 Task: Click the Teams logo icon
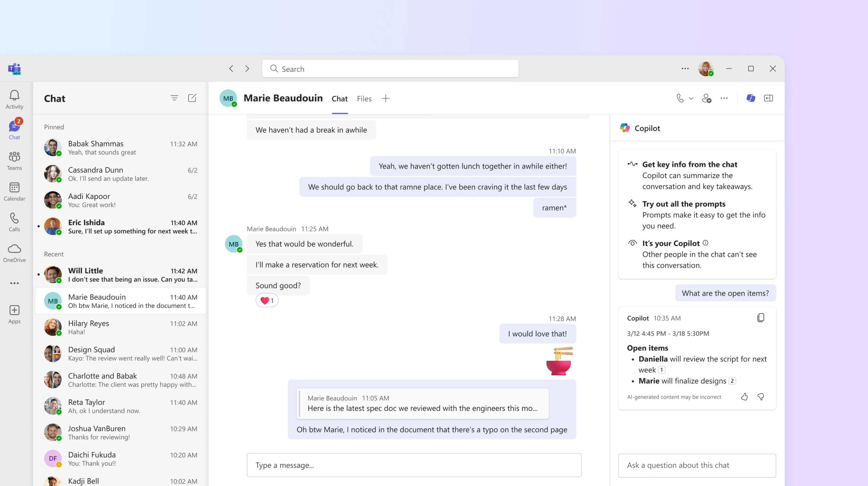coord(15,69)
